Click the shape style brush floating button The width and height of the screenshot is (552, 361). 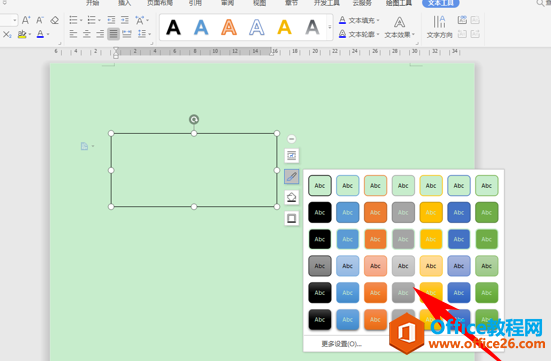pos(291,176)
